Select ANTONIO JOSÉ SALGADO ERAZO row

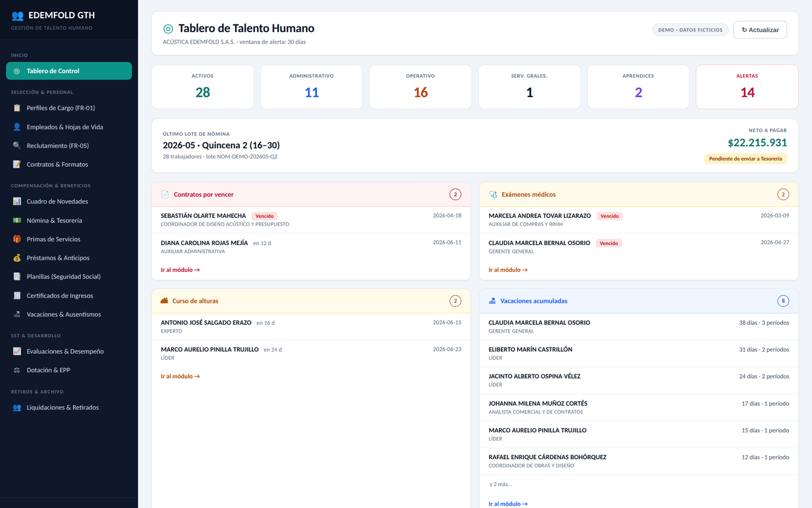(x=311, y=327)
